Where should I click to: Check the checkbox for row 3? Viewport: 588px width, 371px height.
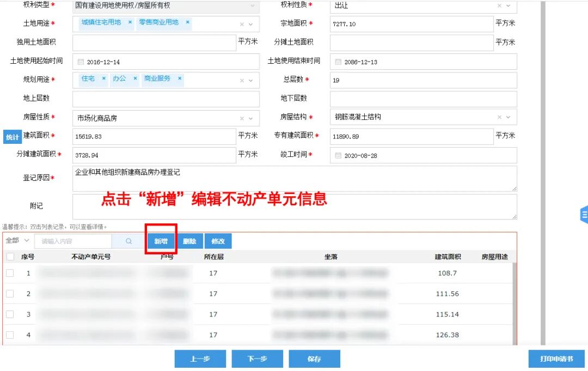tap(9, 314)
